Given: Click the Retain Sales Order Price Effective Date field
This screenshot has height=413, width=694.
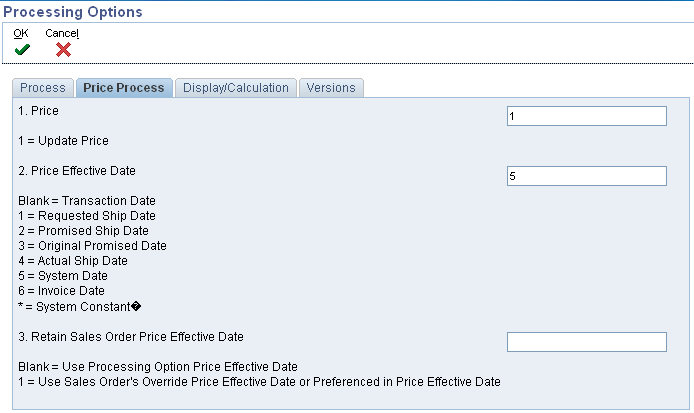Looking at the screenshot, I should coord(586,342).
